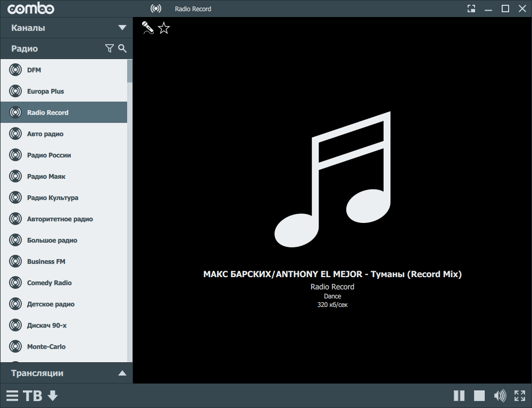Screen dimensions: 532x408
Task: Add Radio Record to favorites star
Action: (164, 28)
